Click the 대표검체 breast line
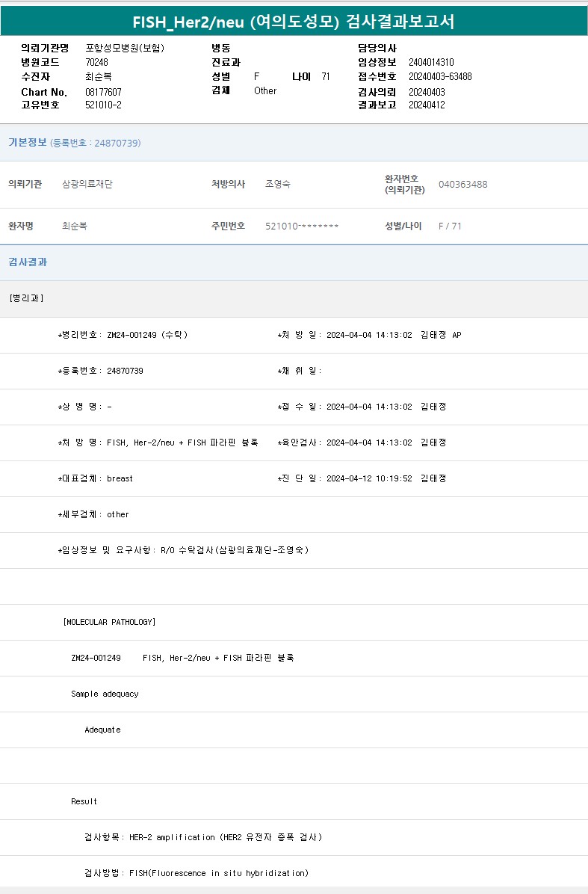The image size is (588, 894). pos(96,478)
